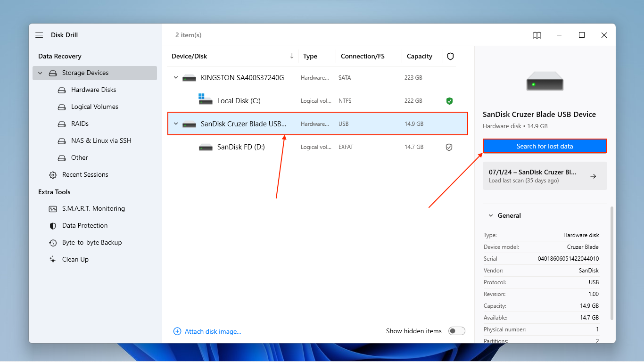Click the Logical Volumes drive icon
644x362 pixels.
click(x=62, y=107)
